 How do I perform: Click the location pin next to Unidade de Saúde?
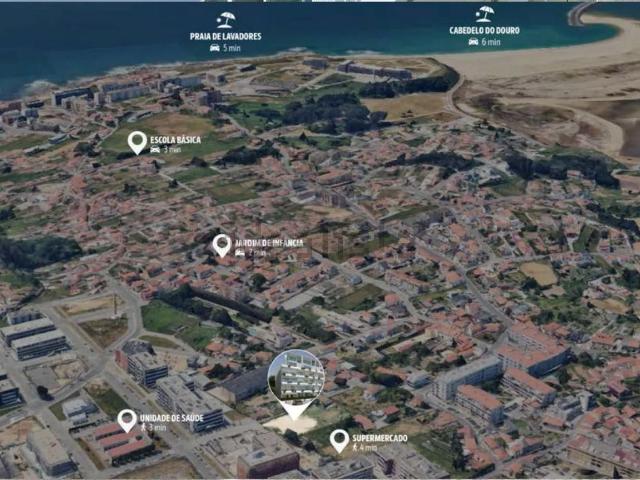[127, 421]
